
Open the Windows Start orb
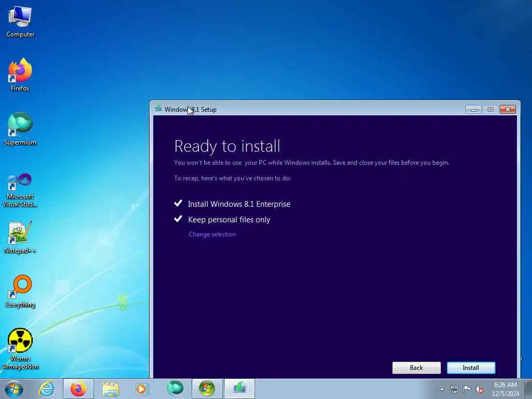click(x=14, y=389)
